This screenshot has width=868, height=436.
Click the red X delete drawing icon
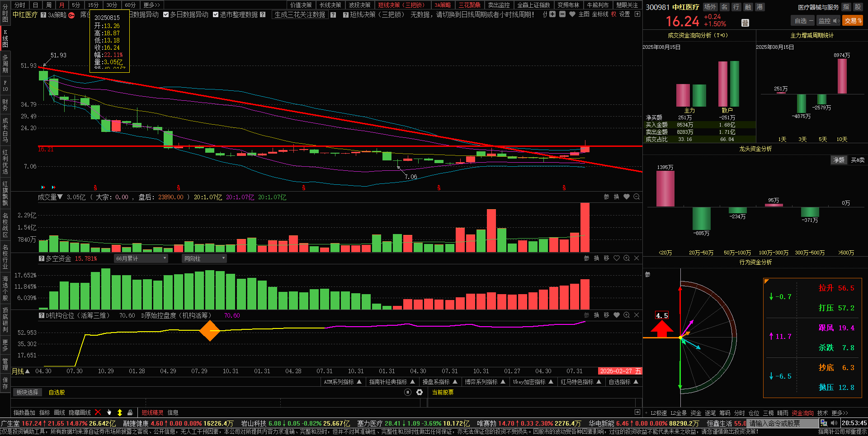point(98,412)
